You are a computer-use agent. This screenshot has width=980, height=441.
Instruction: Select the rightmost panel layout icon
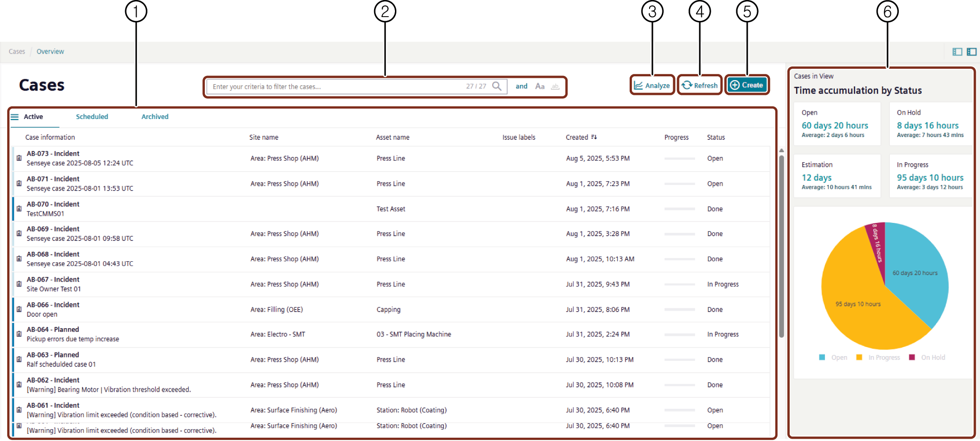tap(971, 52)
